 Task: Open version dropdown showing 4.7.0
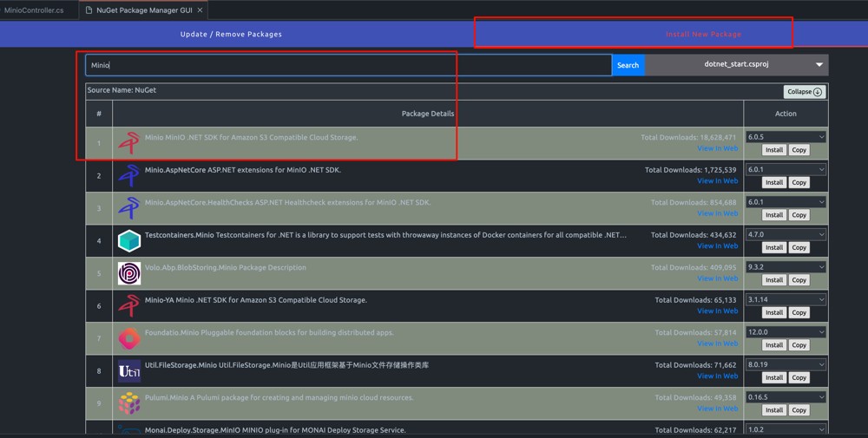[786, 234]
